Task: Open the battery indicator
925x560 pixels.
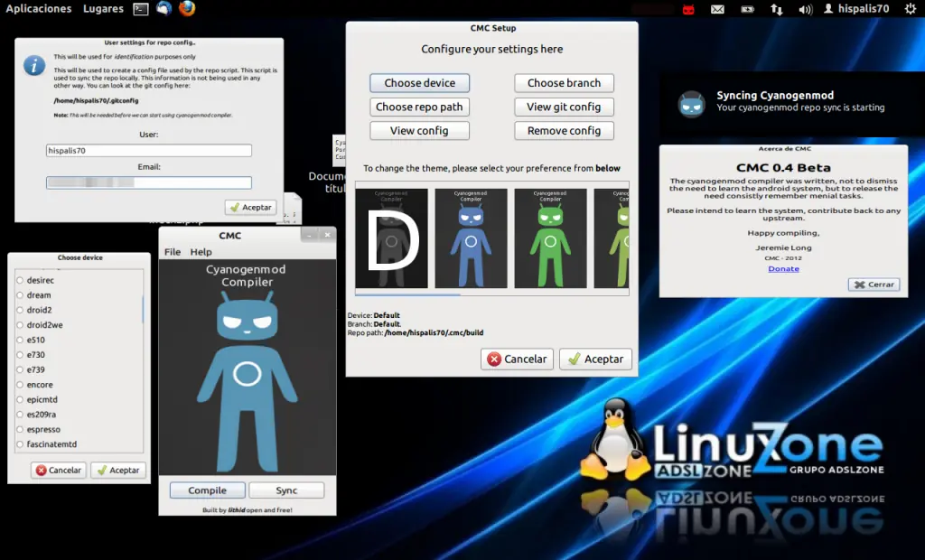Action: click(x=747, y=9)
